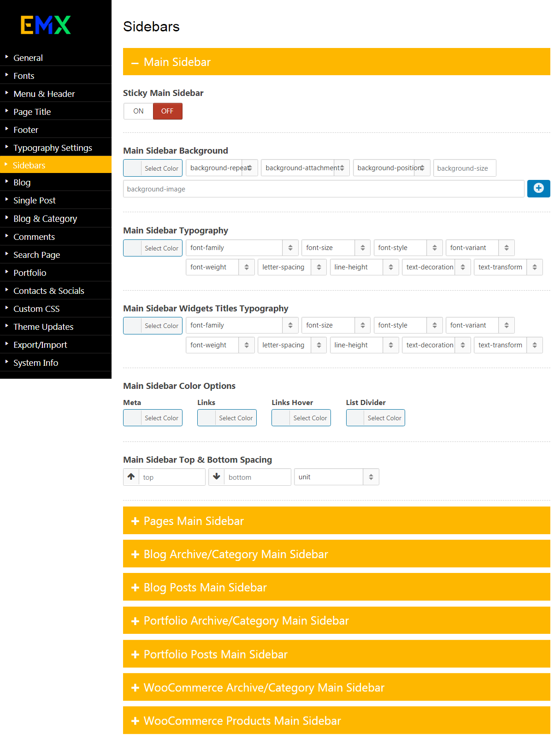This screenshot has height=751, width=560.
Task: Open the Typography Settings menu item
Action: coord(53,148)
